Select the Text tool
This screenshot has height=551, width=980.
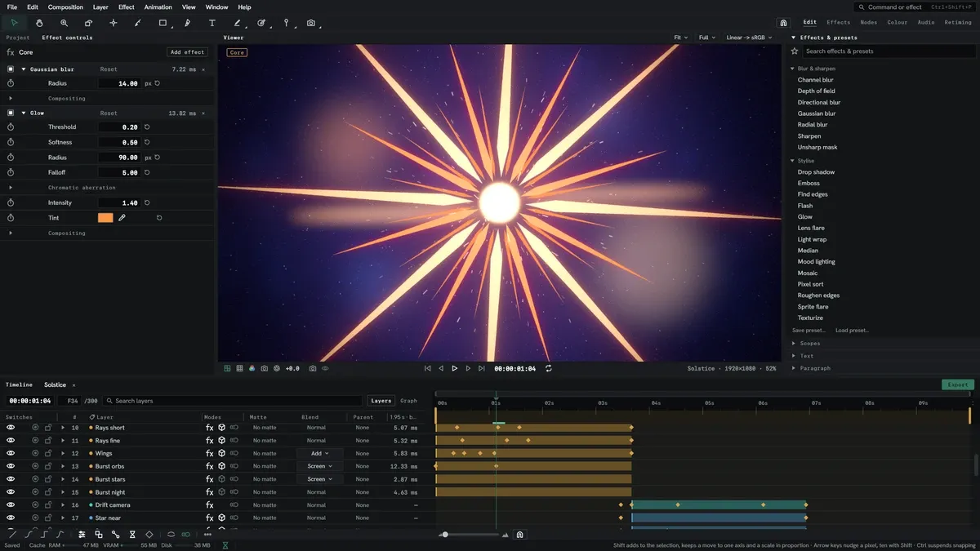tap(212, 23)
